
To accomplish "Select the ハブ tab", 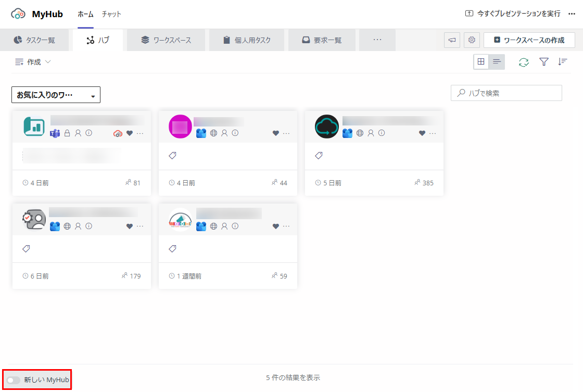I will (x=98, y=40).
